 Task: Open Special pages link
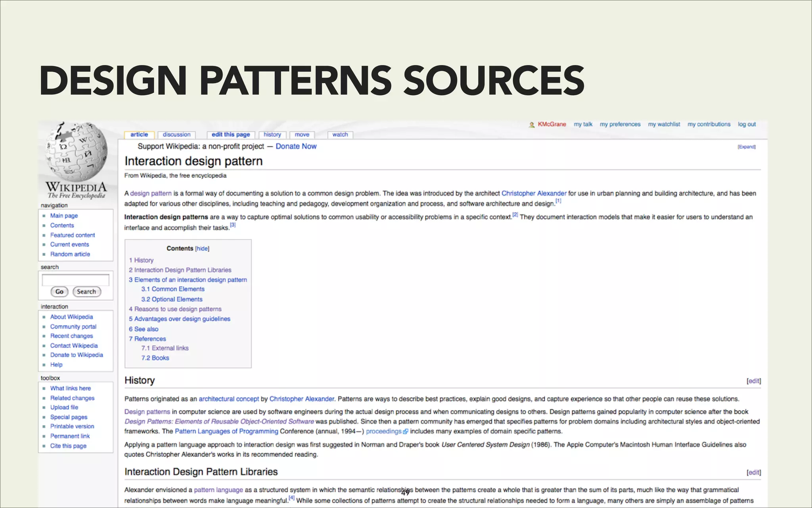(x=69, y=417)
